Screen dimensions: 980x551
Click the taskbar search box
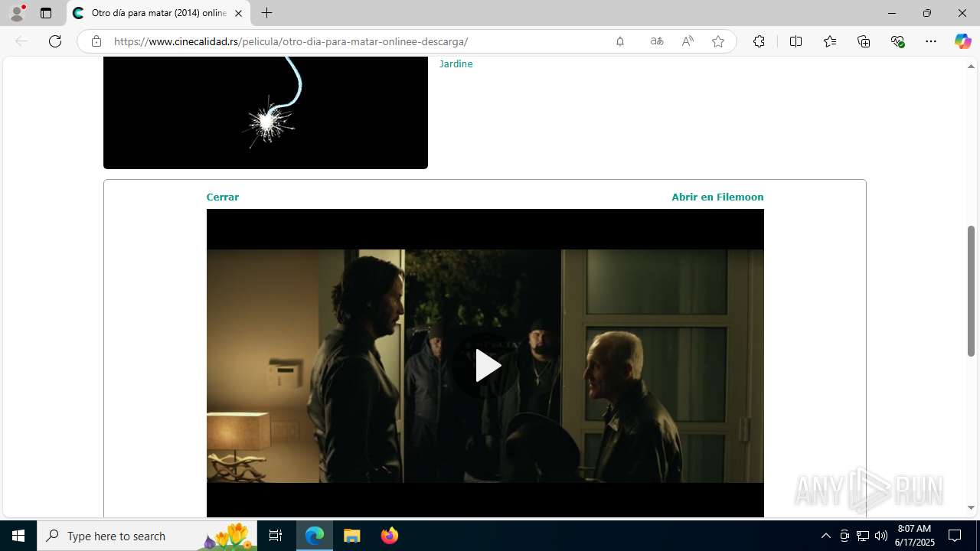pos(146,536)
